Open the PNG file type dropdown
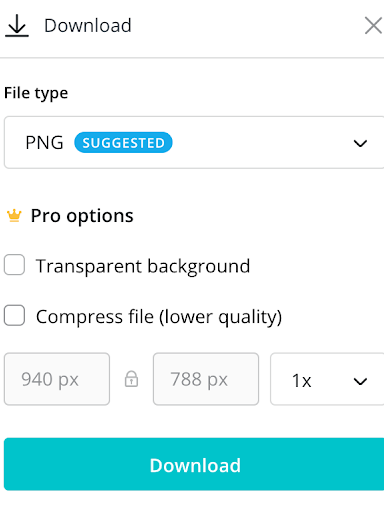 pos(194,143)
